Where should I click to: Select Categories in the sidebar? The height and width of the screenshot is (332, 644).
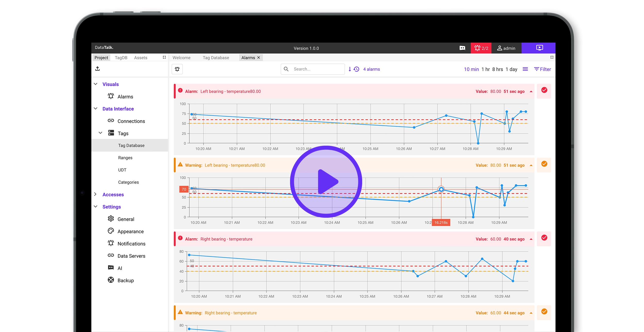[128, 182]
